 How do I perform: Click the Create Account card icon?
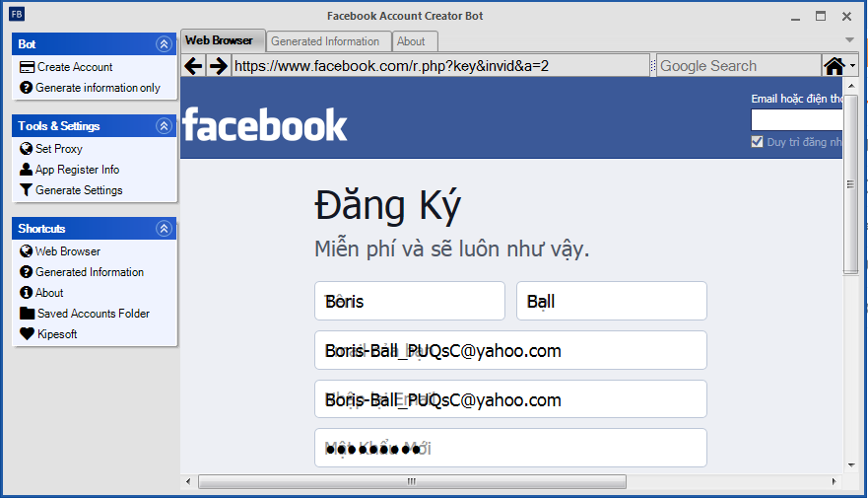point(27,67)
